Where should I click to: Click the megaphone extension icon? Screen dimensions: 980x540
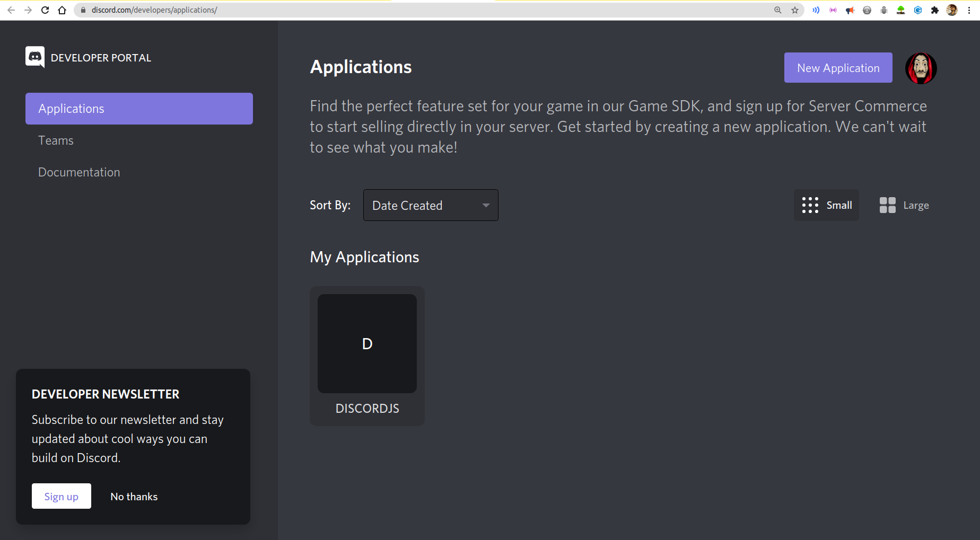tap(850, 10)
